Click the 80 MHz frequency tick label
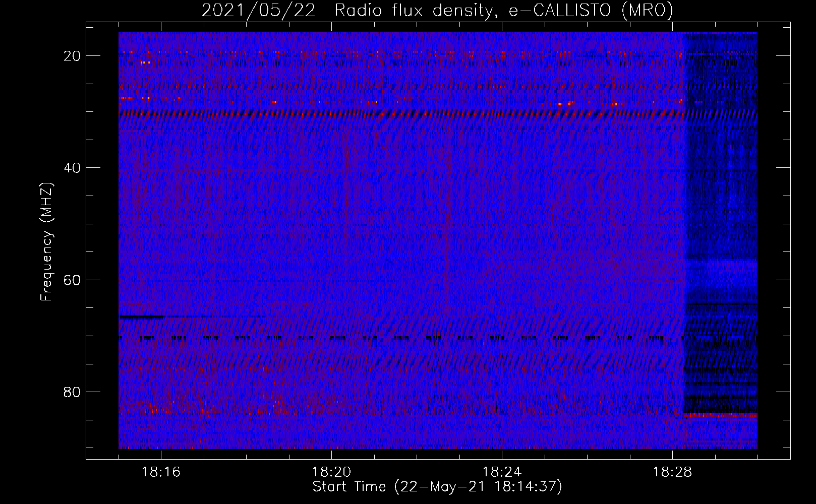 (72, 392)
